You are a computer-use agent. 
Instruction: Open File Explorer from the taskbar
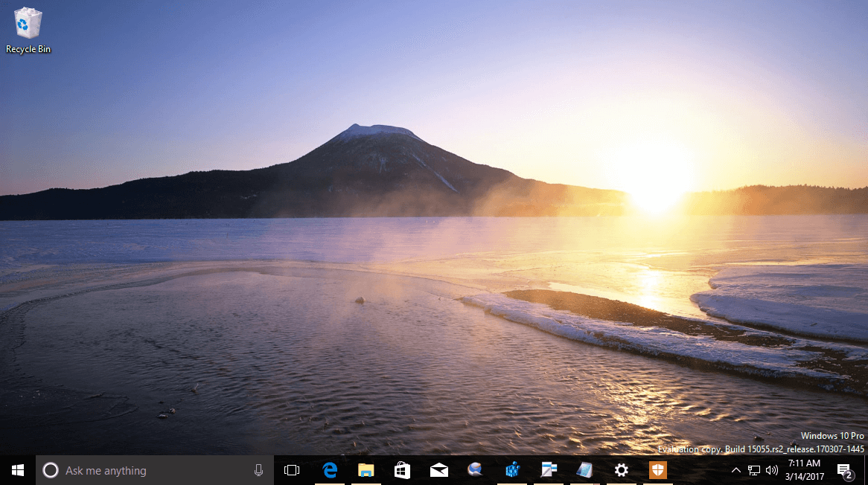(x=366, y=469)
